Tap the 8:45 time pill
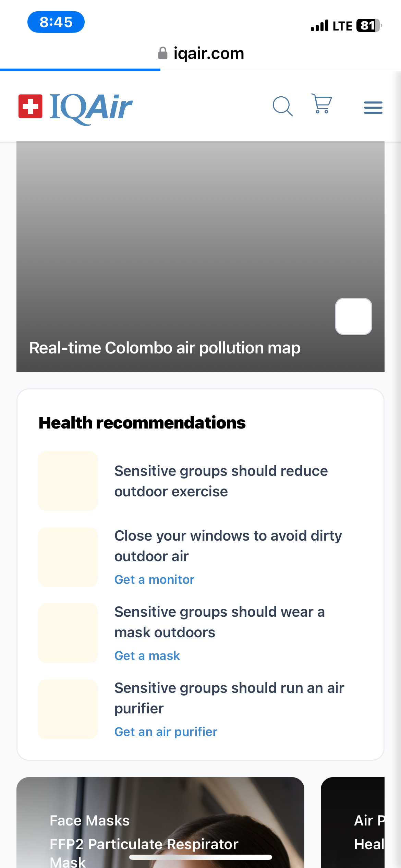Viewport: 401px width, 868px height. (x=56, y=22)
